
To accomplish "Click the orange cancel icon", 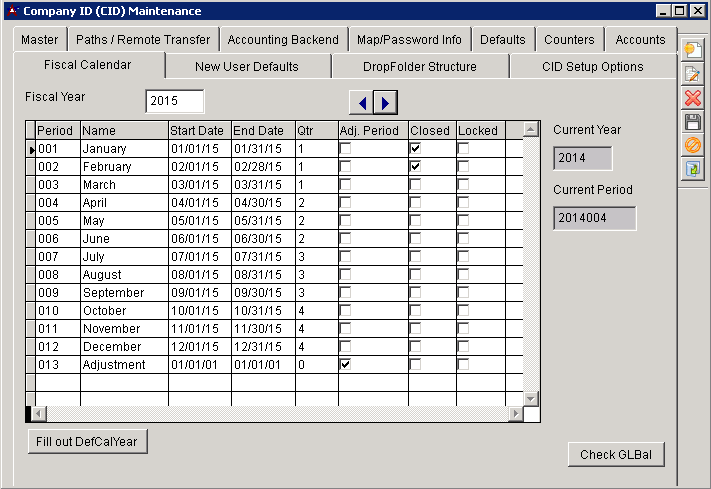I will [x=693, y=146].
